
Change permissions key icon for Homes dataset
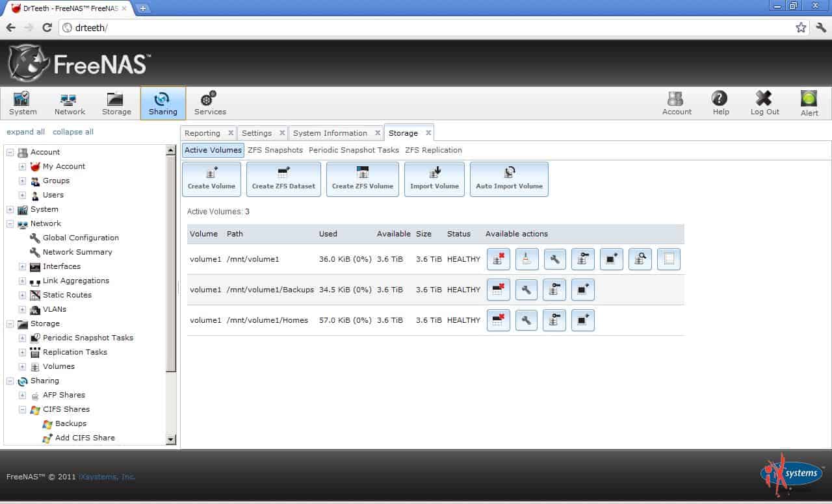554,320
